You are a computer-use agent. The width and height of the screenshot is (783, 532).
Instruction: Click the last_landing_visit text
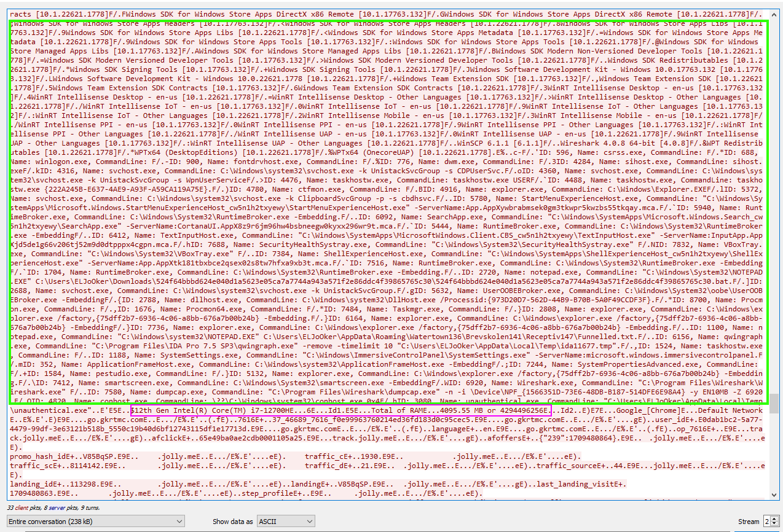point(580,484)
